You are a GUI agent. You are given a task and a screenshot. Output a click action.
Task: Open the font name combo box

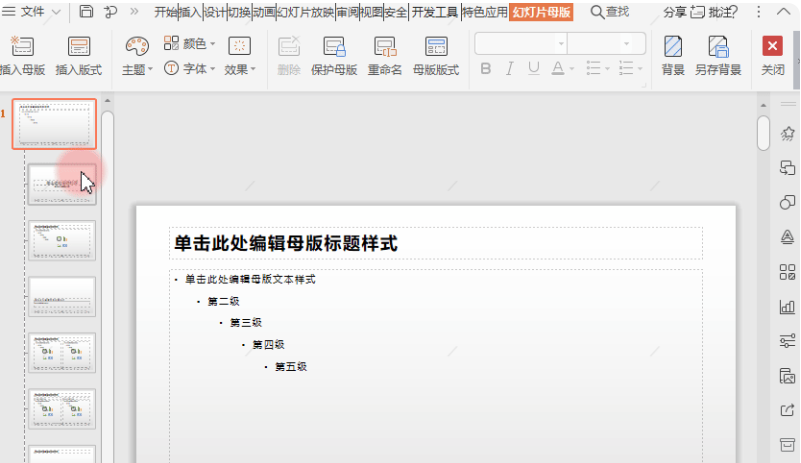(x=521, y=43)
